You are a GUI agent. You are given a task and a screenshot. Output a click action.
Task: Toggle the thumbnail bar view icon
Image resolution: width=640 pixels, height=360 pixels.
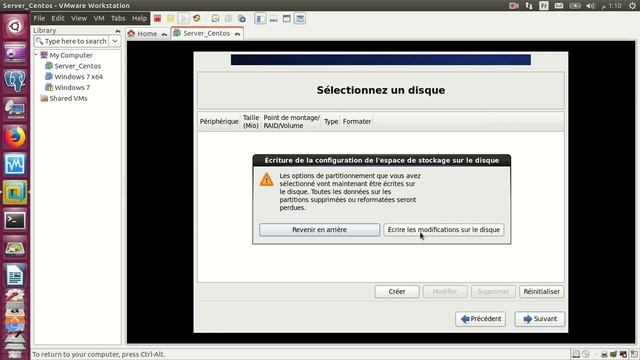[x=273, y=18]
